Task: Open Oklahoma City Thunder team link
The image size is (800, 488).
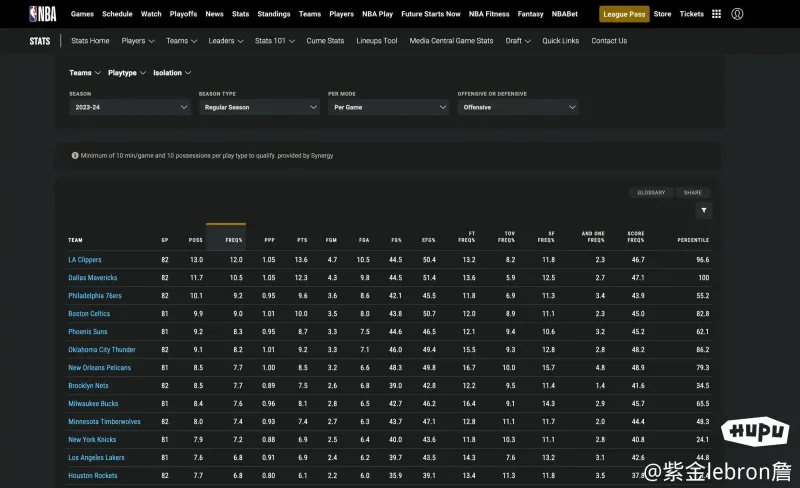Action: pos(102,350)
